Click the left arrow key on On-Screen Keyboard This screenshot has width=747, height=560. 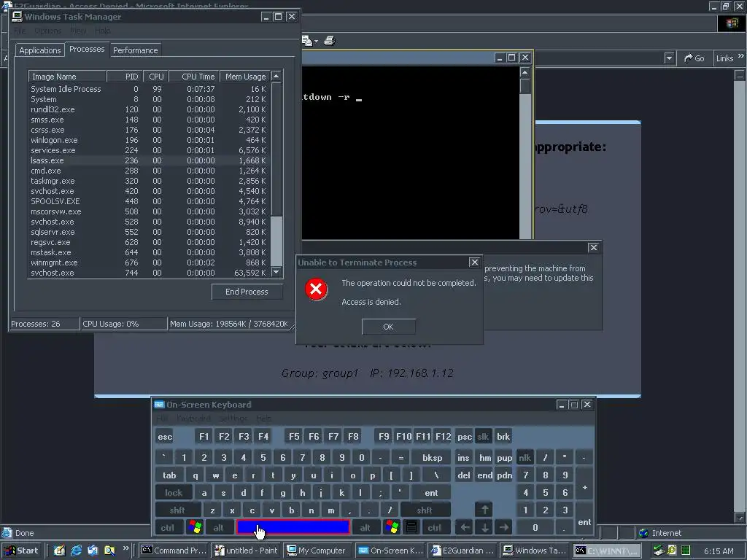465,527
